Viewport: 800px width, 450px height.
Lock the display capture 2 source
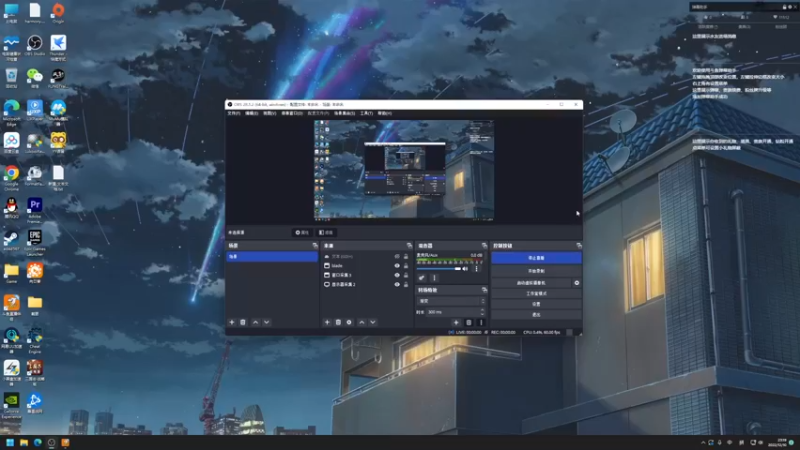(406, 284)
